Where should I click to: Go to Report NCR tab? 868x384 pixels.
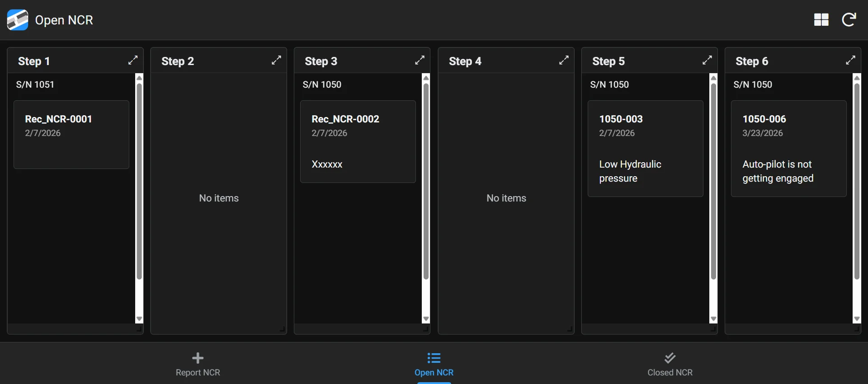tap(198, 364)
